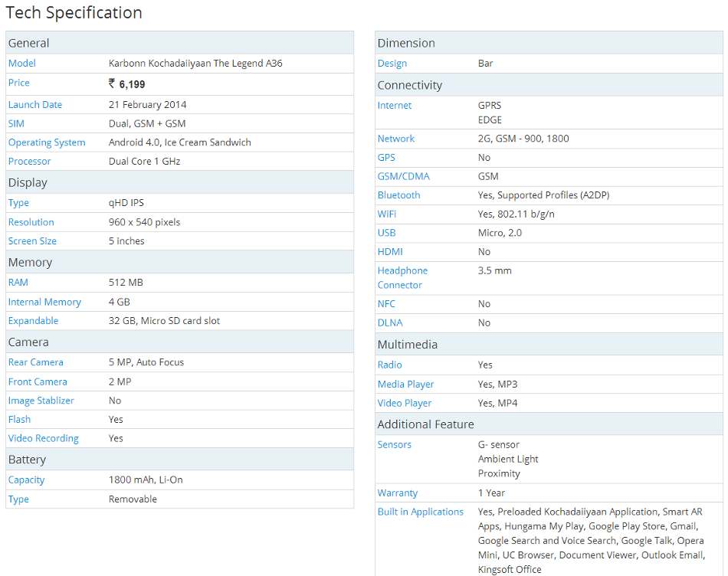Click 'Karbonn Kochadaiiyaan The Legend A36' text
728x576 pixels.
pos(195,63)
